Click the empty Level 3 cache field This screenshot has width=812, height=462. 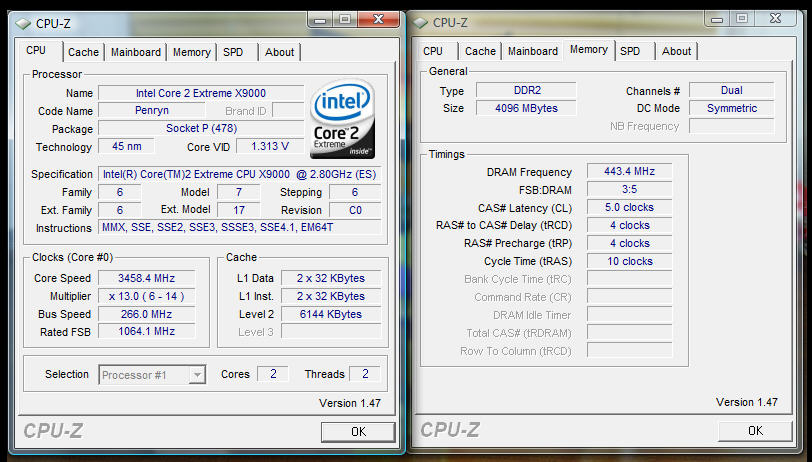pyautogui.click(x=331, y=332)
